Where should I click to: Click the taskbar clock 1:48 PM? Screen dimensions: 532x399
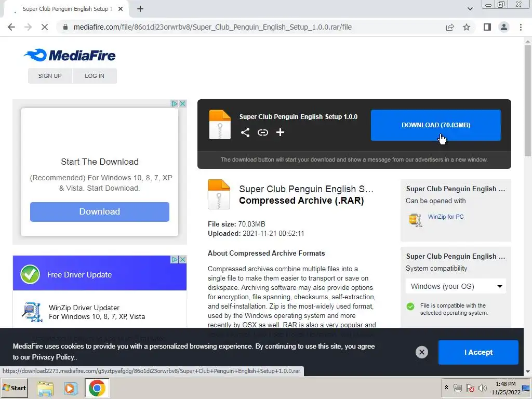coord(506,384)
